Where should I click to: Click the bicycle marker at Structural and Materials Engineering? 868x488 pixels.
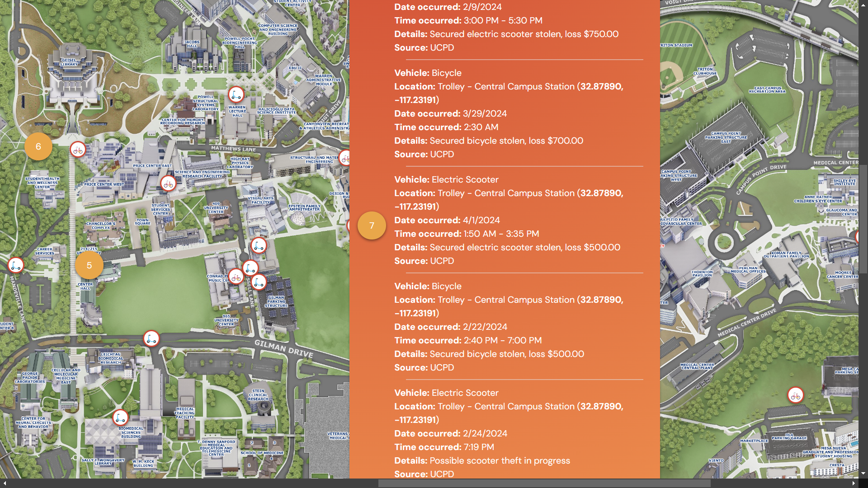pyautogui.click(x=345, y=158)
